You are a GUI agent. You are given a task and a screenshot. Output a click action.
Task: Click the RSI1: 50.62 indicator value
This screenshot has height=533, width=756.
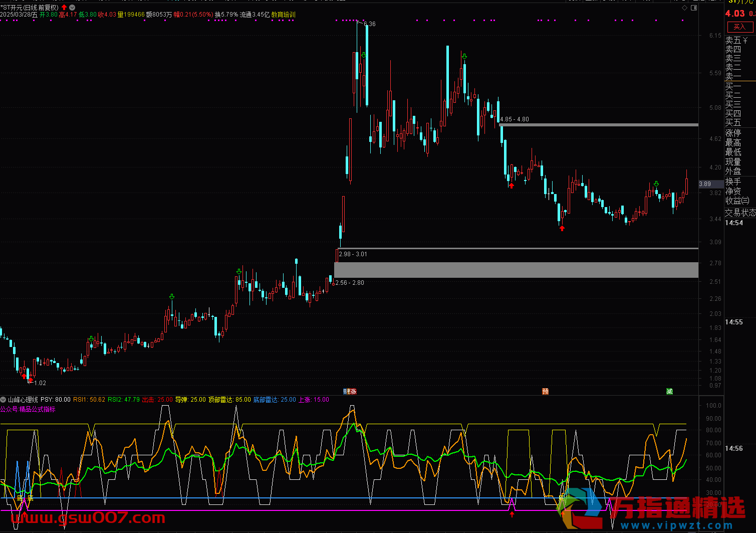89,400
